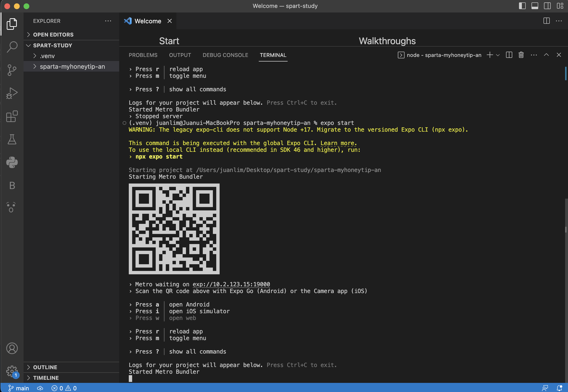
Task: Open the Accounts menu
Action: tap(12, 348)
